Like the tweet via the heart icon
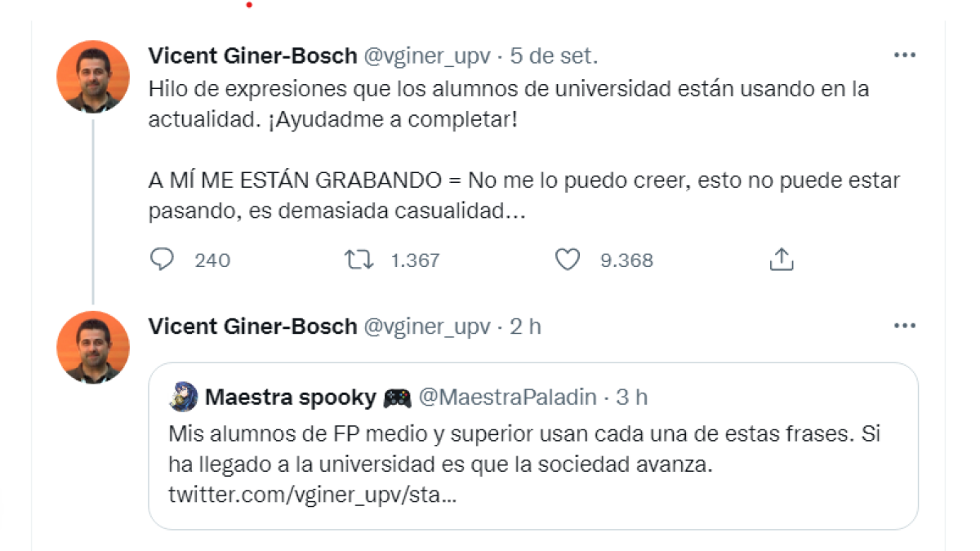The image size is (980, 551). pos(567,259)
